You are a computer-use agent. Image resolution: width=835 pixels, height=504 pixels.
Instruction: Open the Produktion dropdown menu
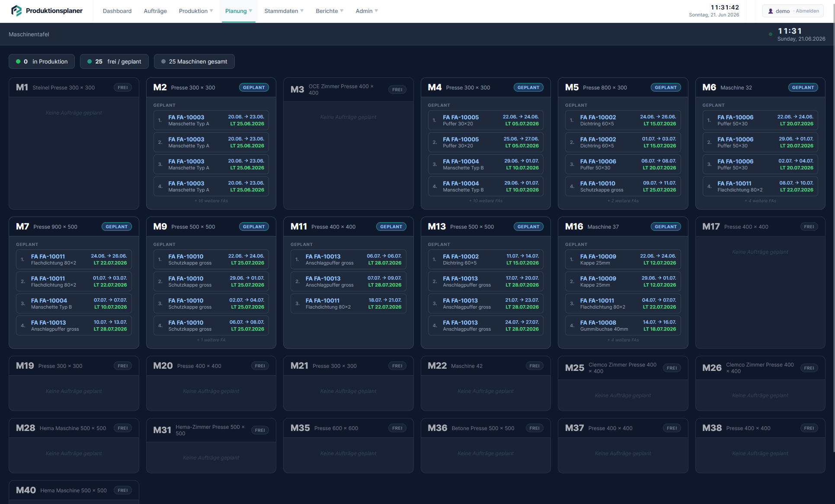pos(196,11)
